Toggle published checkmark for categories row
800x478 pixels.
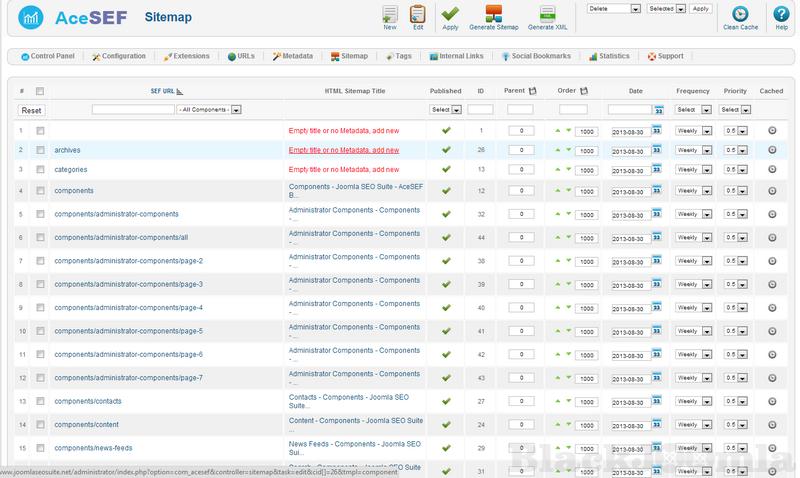(446, 170)
